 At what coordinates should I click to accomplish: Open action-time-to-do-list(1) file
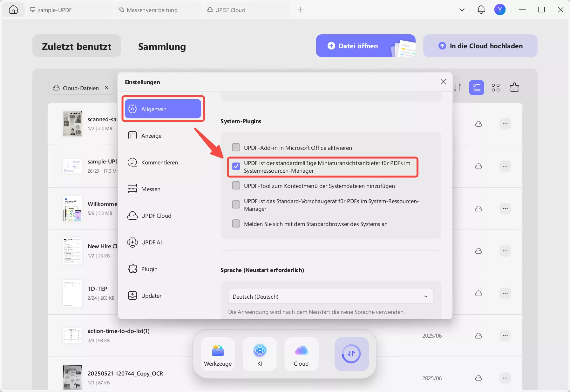(x=119, y=331)
